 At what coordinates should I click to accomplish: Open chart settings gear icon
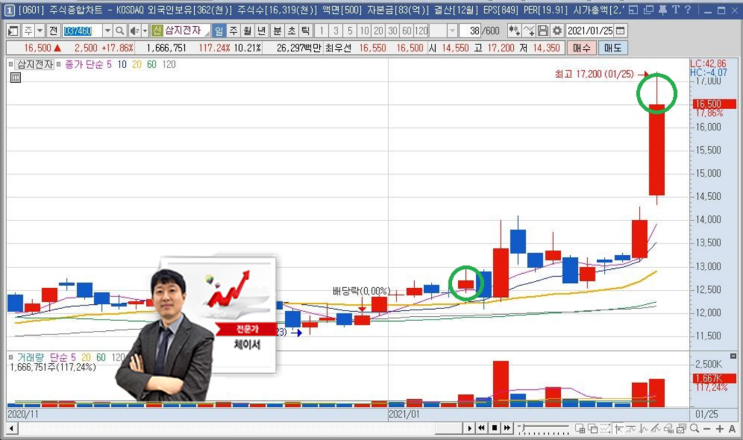pyautogui.click(x=557, y=31)
